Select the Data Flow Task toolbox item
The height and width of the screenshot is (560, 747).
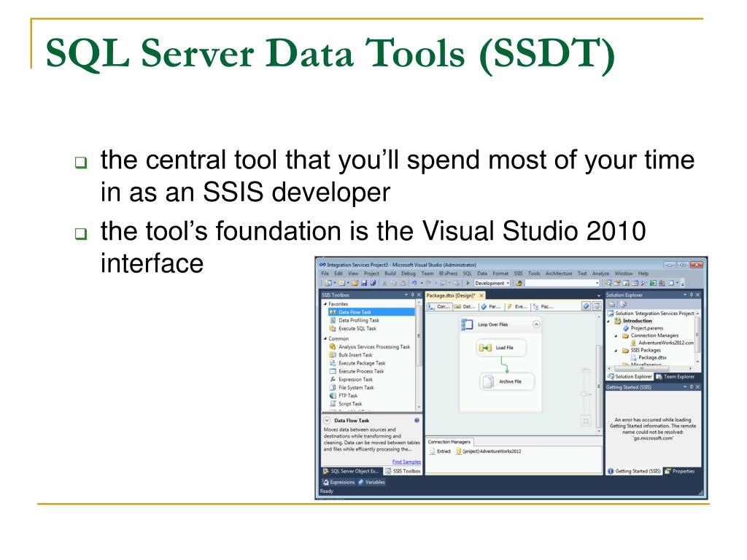[371, 312]
